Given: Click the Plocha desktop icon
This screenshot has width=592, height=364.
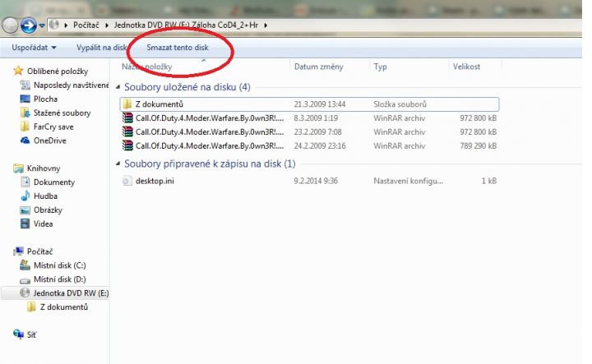Looking at the screenshot, I should click(x=25, y=99).
